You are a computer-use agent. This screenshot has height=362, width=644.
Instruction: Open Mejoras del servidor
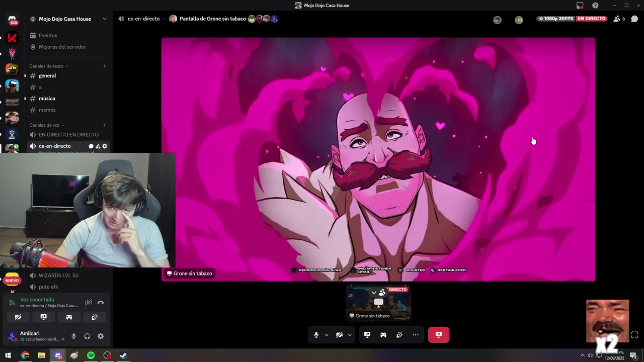click(62, 47)
